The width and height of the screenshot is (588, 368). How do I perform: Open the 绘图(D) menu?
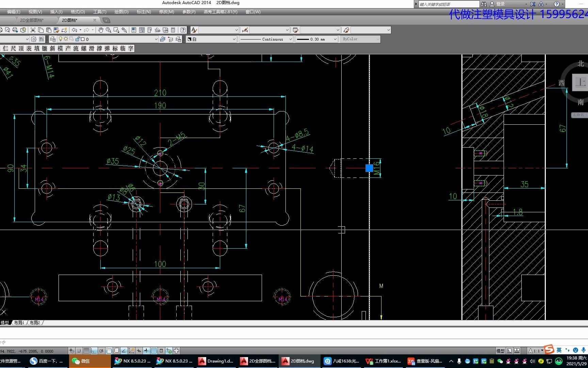(x=121, y=12)
